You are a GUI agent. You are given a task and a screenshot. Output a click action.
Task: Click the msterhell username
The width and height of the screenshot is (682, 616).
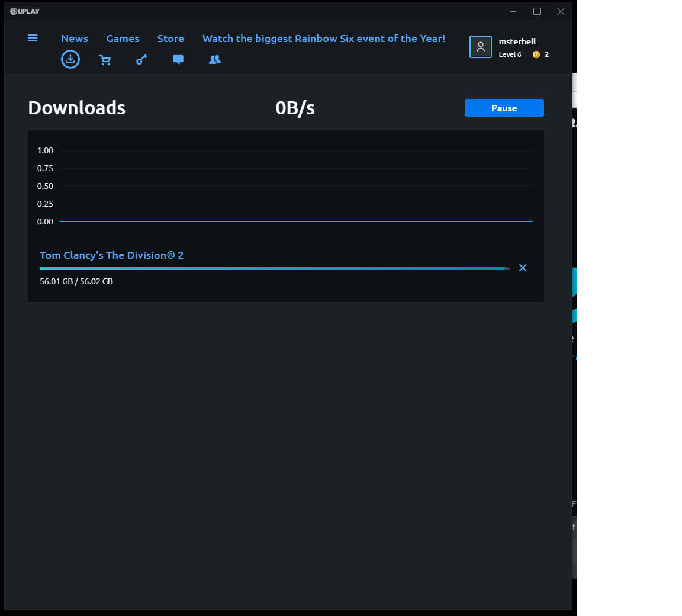click(517, 41)
